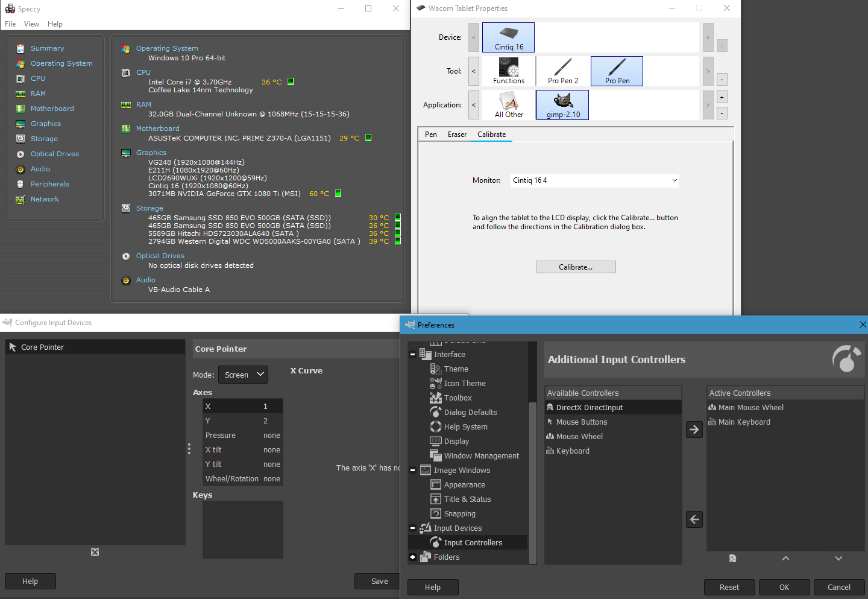Select Main Mouse Wheel in Active Controllers
The height and width of the screenshot is (599, 868).
coord(785,408)
